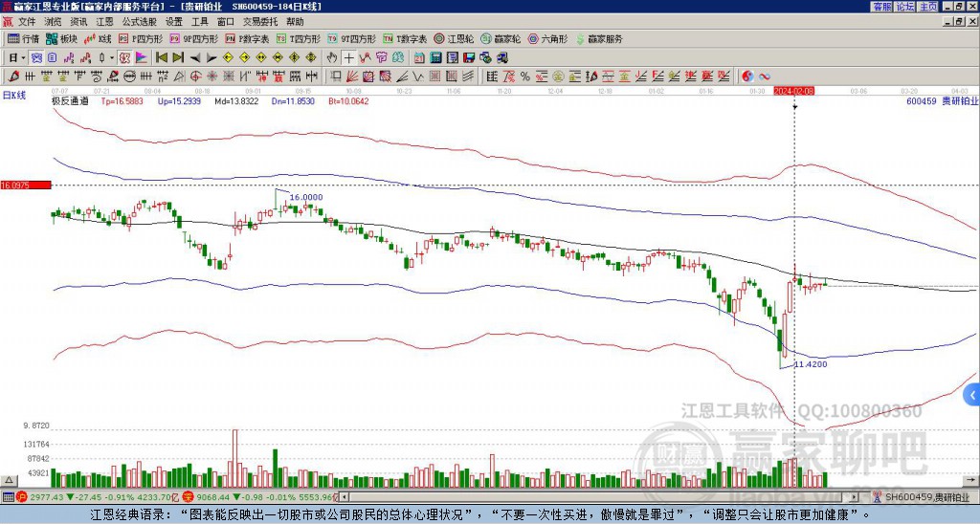Click the circle-with-line measure icon
The image size is (980, 524).
[x=129, y=76]
